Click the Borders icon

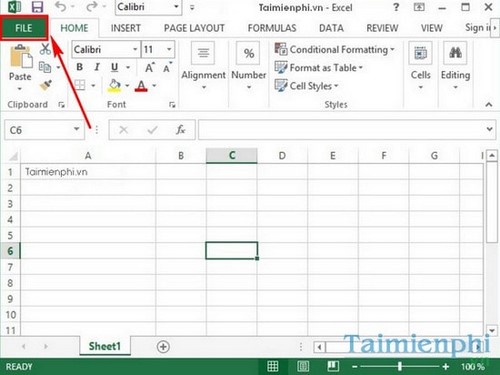tap(80, 86)
